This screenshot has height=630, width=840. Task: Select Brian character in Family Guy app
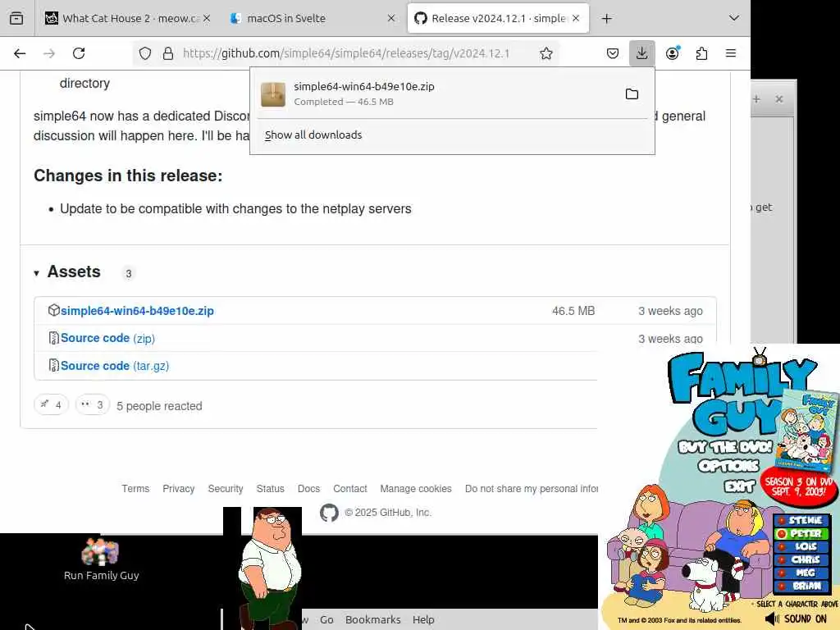click(x=801, y=586)
